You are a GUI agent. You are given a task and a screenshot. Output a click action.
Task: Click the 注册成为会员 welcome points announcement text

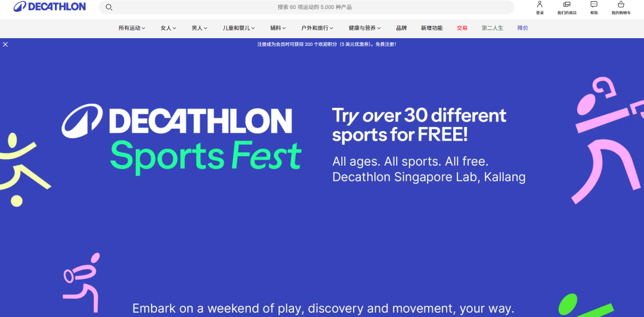click(x=327, y=44)
